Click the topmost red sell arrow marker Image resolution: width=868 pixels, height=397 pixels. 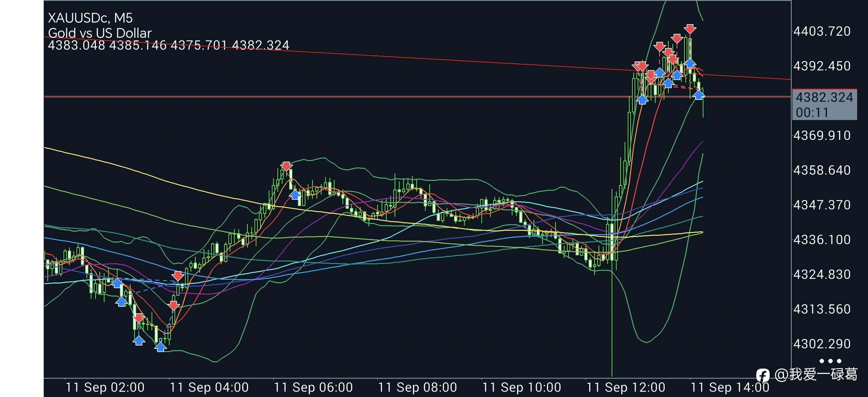[x=690, y=29]
